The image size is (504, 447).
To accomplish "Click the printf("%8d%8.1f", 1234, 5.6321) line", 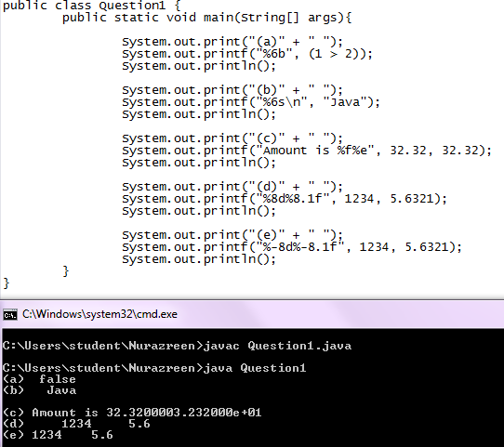I will point(285,199).
